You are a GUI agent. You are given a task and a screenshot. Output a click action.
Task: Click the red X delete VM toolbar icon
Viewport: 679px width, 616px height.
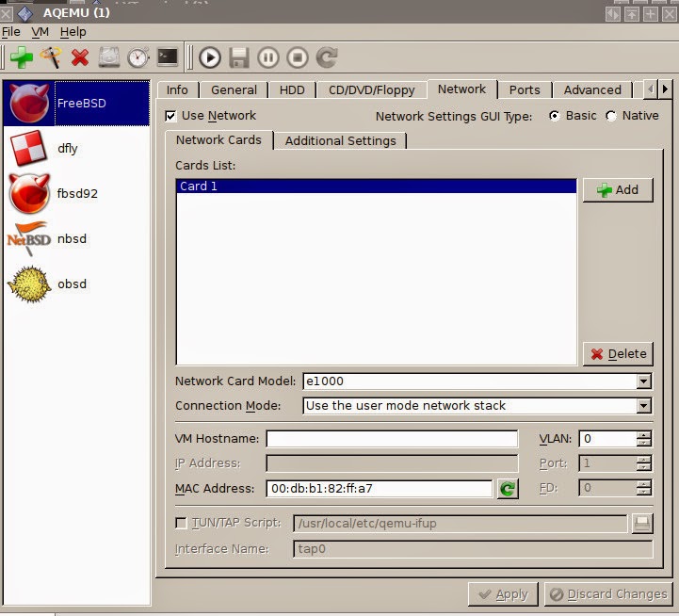[x=80, y=57]
